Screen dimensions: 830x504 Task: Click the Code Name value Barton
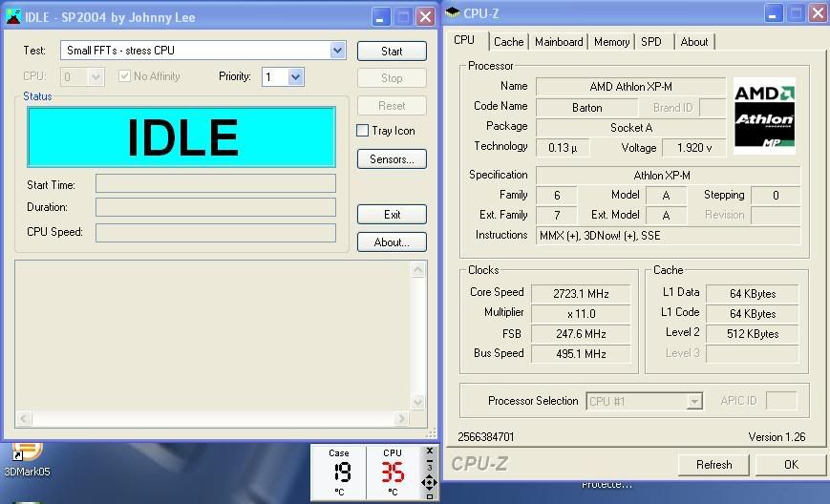(586, 108)
